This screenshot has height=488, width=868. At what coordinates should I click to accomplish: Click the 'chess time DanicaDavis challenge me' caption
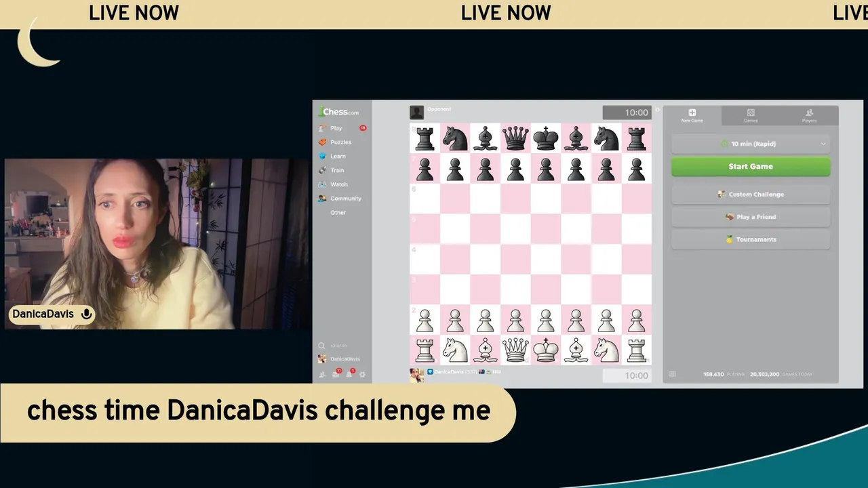[x=258, y=411]
